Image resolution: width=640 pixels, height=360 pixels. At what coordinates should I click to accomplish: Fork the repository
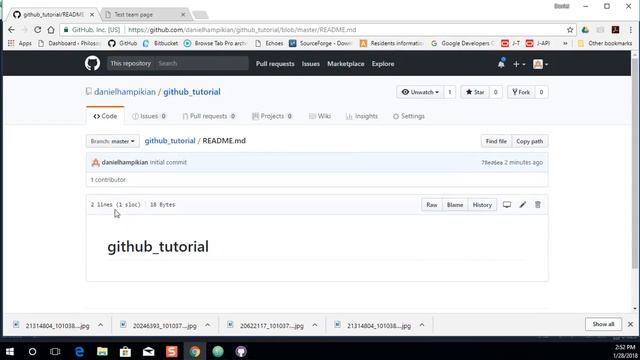click(521, 92)
